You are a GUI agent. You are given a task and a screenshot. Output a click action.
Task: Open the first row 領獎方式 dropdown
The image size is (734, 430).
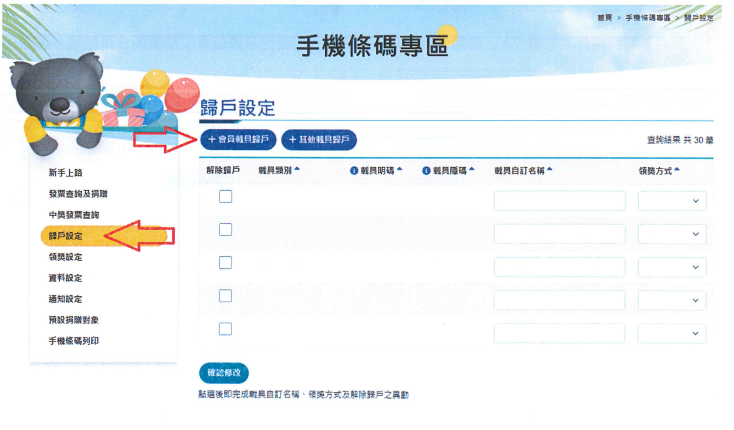coord(672,201)
